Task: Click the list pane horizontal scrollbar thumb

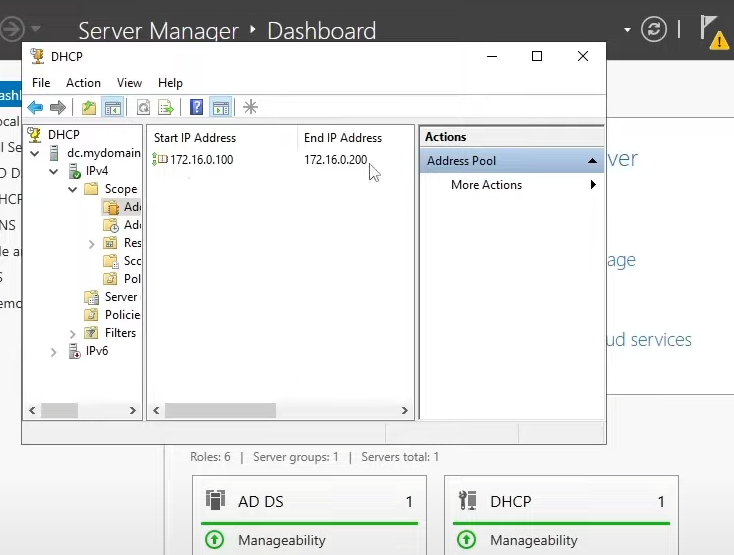Action: point(220,410)
